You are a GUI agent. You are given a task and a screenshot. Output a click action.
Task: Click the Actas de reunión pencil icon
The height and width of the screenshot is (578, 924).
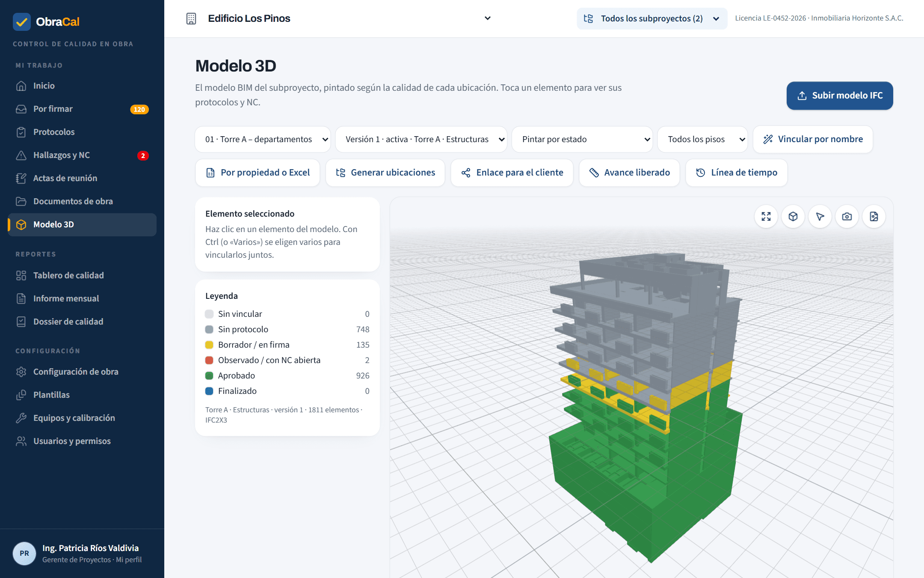(21, 178)
